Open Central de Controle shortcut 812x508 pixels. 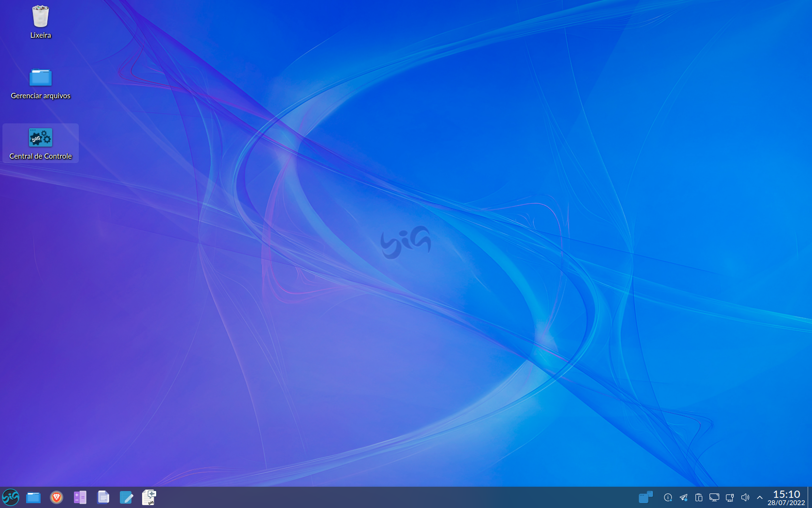pos(41,144)
